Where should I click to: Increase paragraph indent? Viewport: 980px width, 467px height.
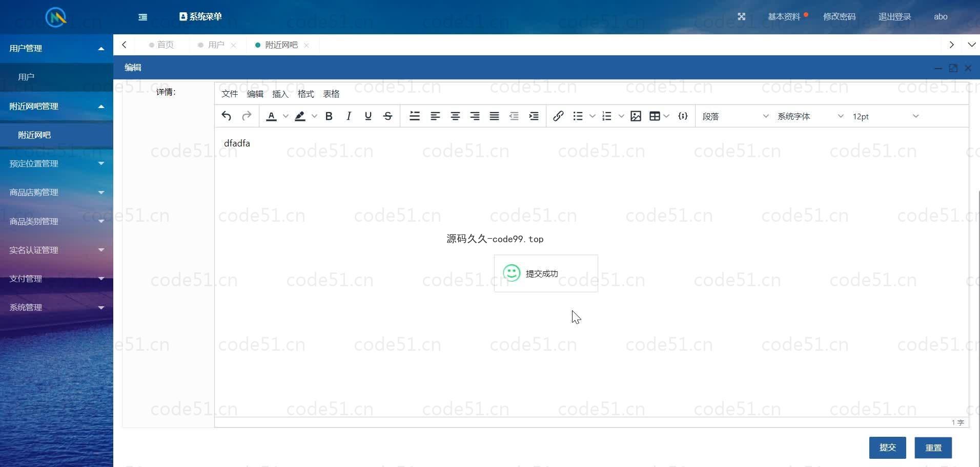[534, 116]
